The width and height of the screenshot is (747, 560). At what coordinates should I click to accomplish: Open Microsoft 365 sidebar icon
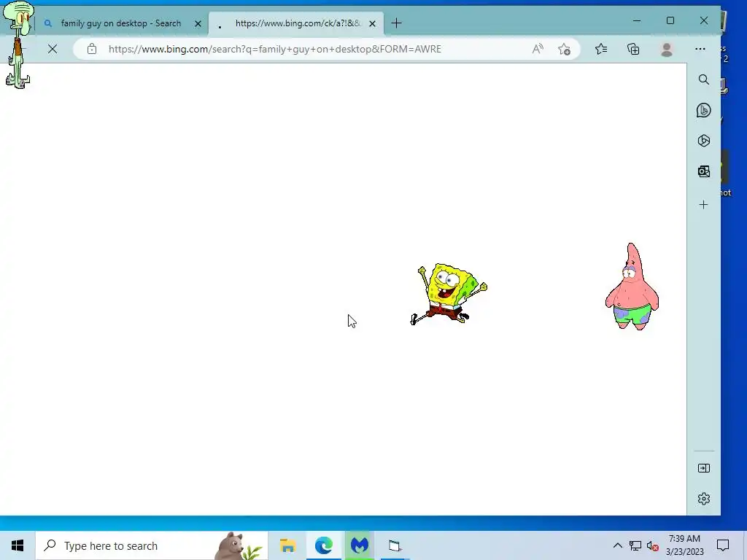704,141
